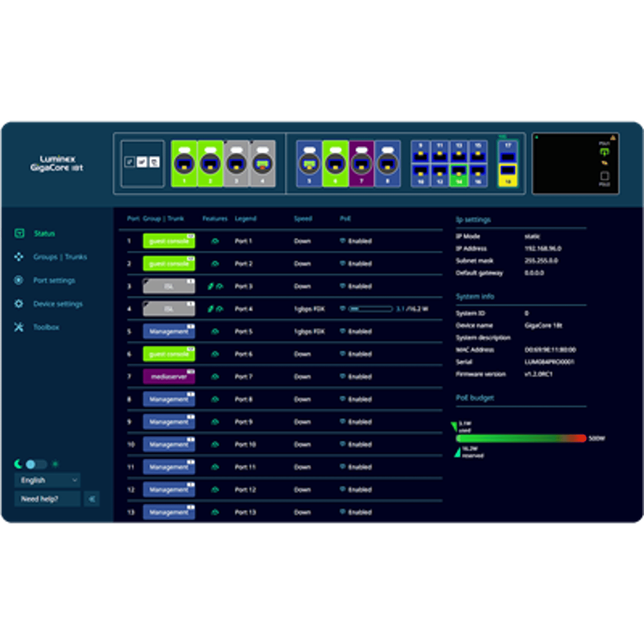The height and width of the screenshot is (644, 644).
Task: Click the moon icon for dark mode
Action: click(18, 464)
